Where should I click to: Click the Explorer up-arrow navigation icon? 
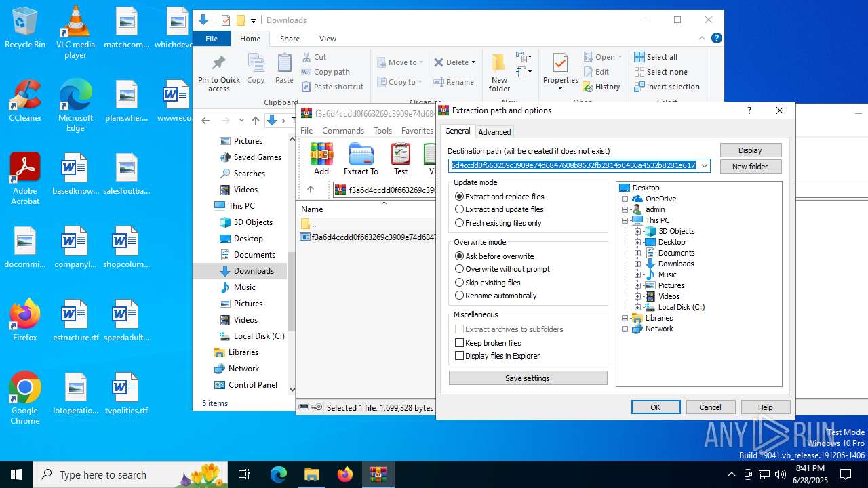256,121
